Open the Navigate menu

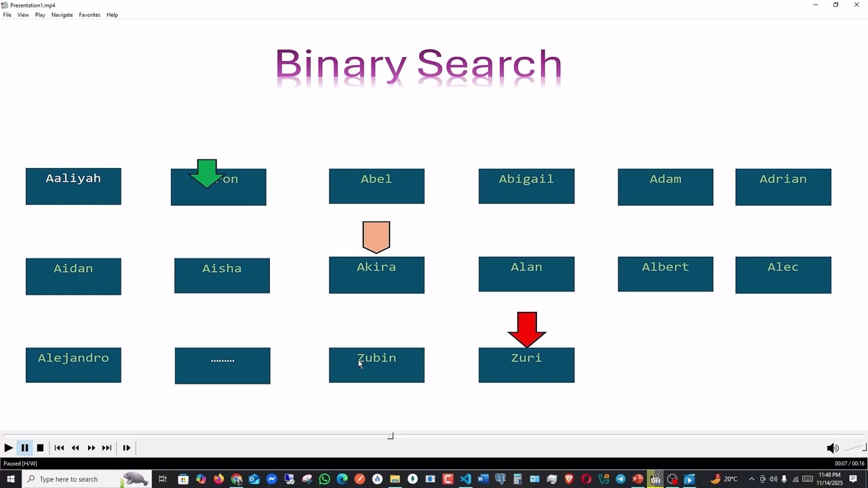(x=62, y=15)
